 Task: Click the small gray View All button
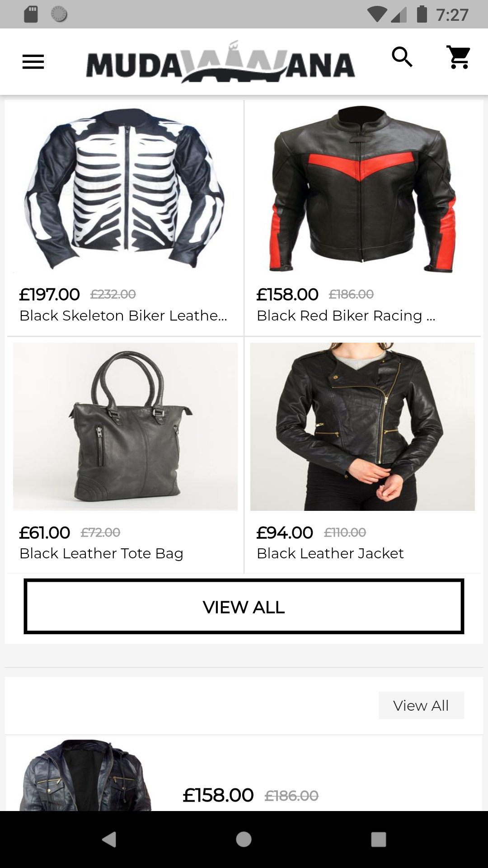point(421,705)
